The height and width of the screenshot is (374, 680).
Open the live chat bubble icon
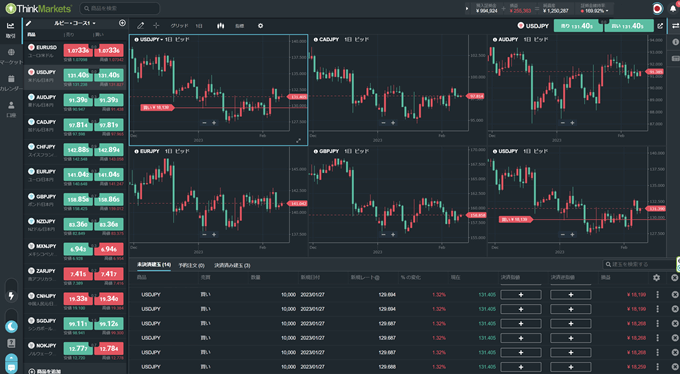click(11, 367)
